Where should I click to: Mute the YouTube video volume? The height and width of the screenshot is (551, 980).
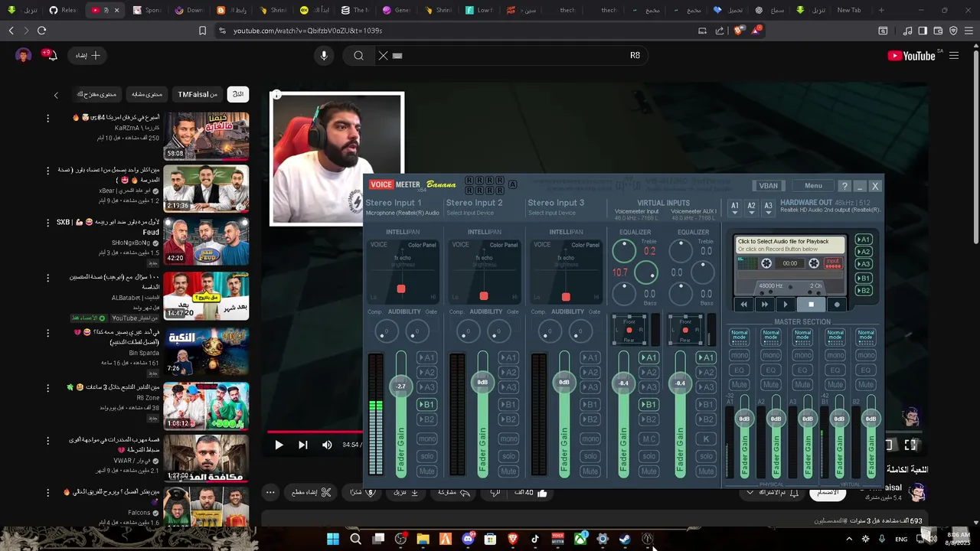pos(327,445)
